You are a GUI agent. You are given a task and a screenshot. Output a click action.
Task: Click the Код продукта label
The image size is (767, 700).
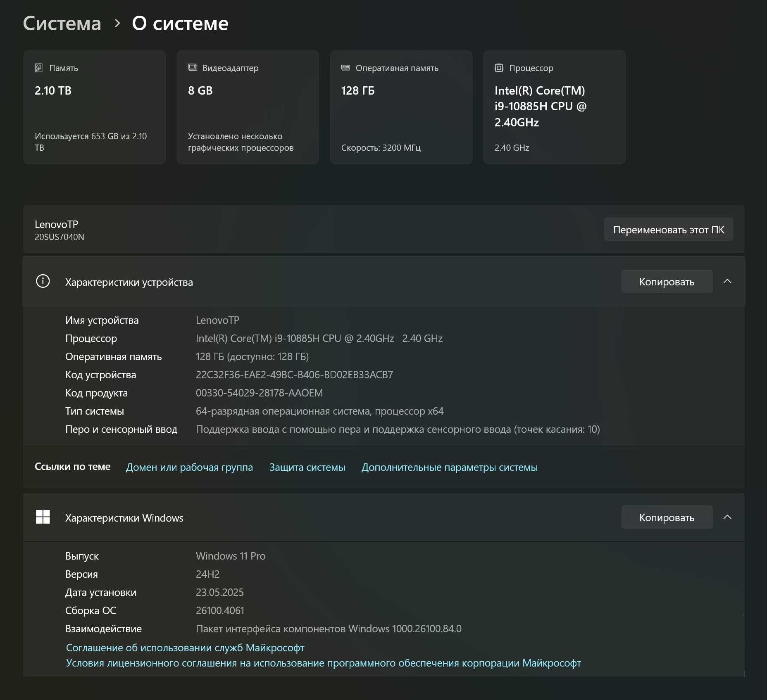pos(96,393)
